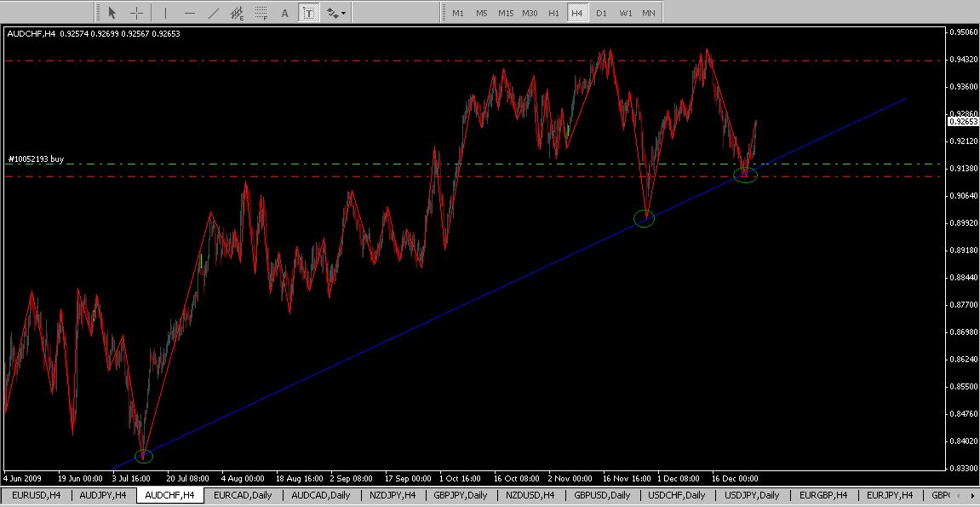Viewport: 980px width, 507px height.
Task: Activate the crosshair tool
Action: pos(135,13)
